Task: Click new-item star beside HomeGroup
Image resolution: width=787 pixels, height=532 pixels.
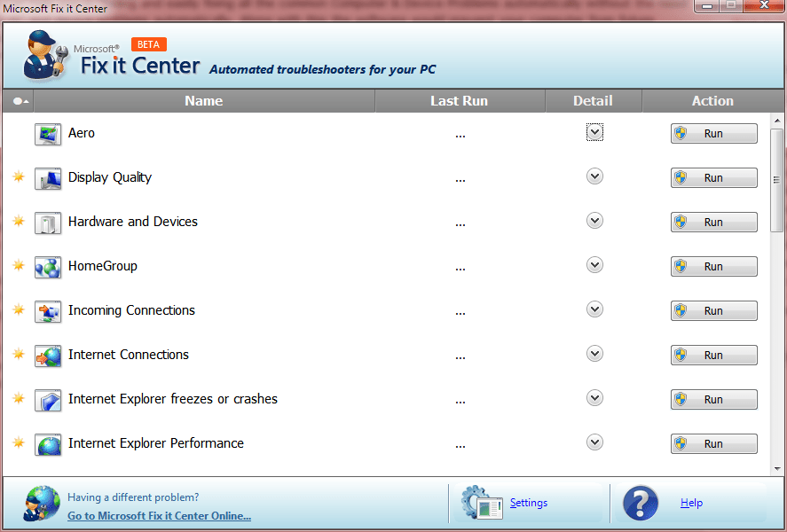Action: 19,265
